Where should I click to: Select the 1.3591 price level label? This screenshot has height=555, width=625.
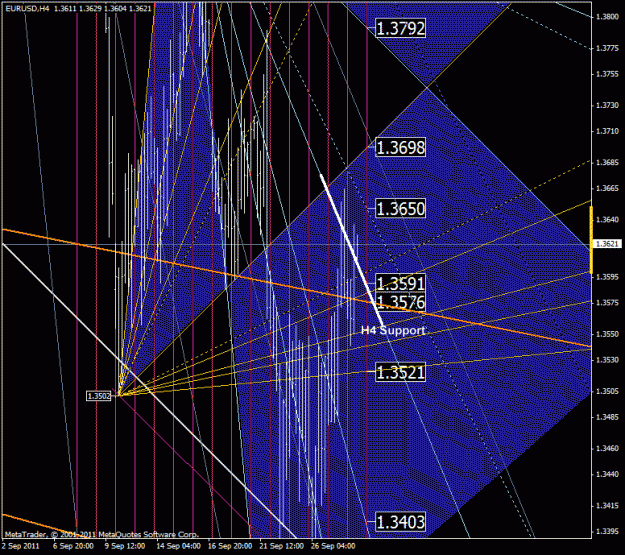(x=401, y=283)
